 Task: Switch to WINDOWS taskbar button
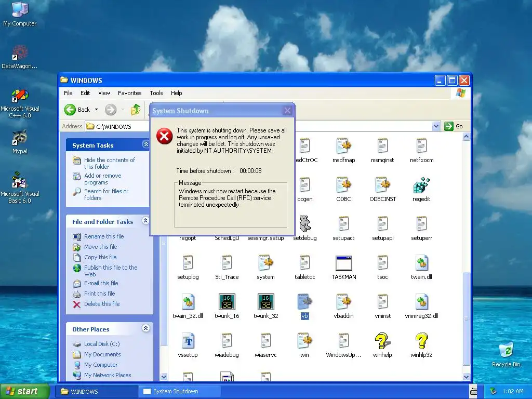[x=97, y=391]
